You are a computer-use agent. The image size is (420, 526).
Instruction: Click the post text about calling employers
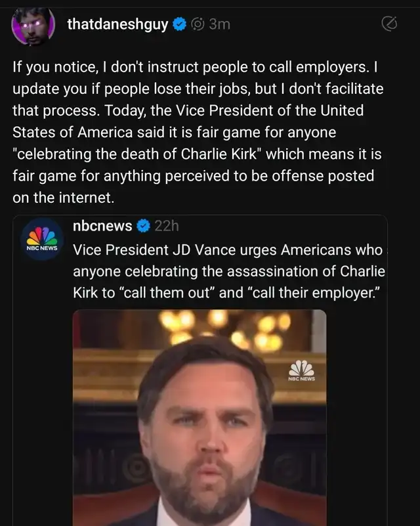(197, 132)
